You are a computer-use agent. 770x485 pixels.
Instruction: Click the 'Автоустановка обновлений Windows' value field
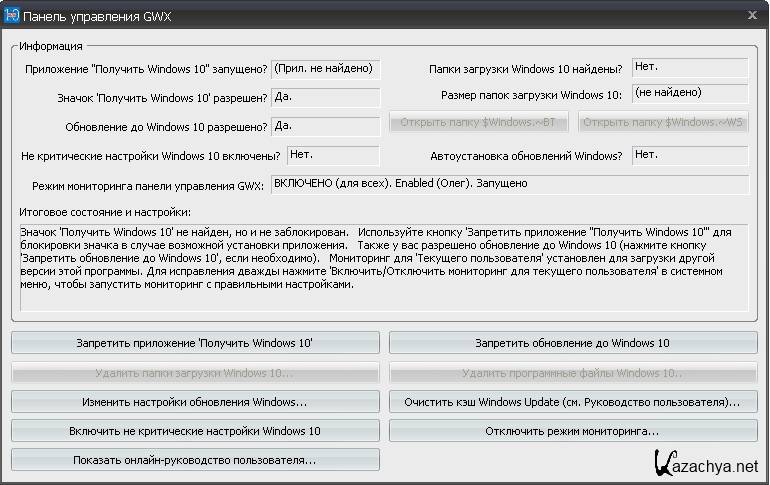pyautogui.click(x=689, y=156)
